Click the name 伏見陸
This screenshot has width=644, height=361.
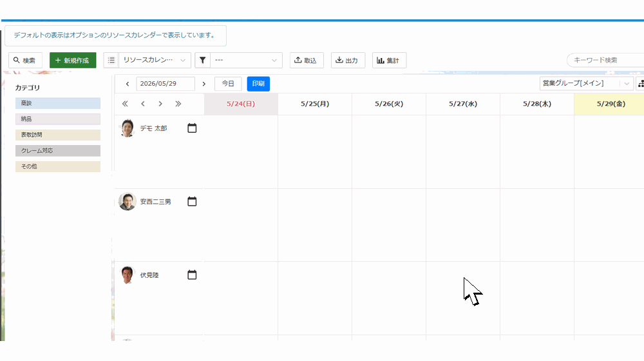click(149, 275)
